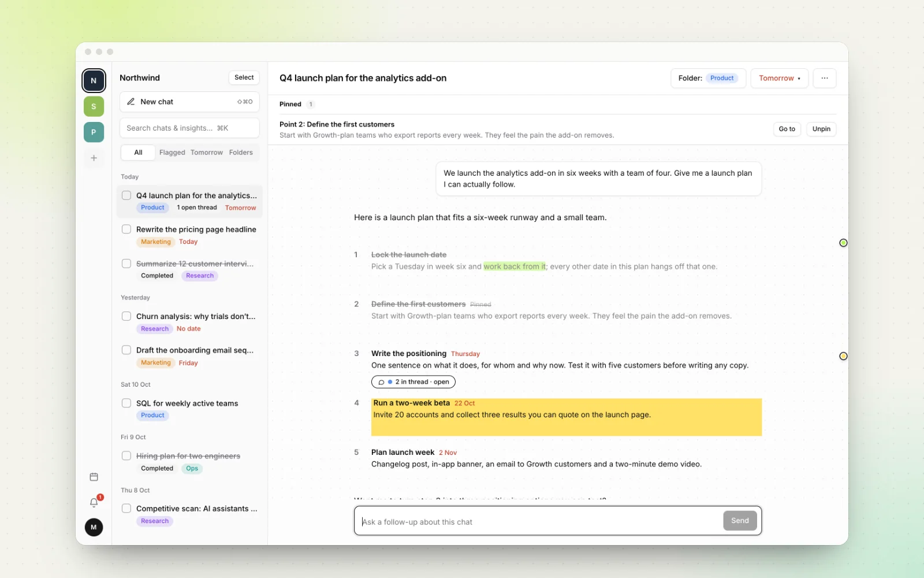Click the New chat pencil icon
The height and width of the screenshot is (578, 924).
(x=131, y=102)
